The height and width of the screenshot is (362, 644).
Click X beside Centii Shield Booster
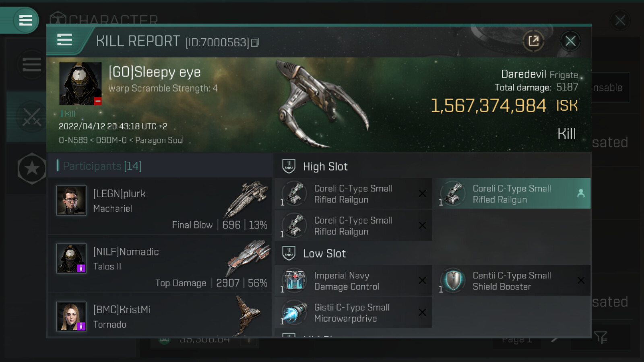pyautogui.click(x=581, y=280)
